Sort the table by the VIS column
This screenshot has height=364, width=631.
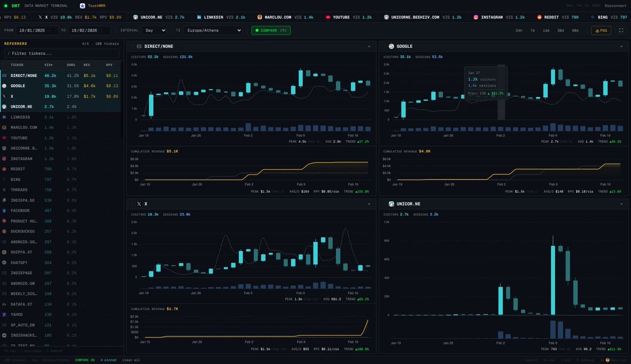pyautogui.click(x=49, y=65)
